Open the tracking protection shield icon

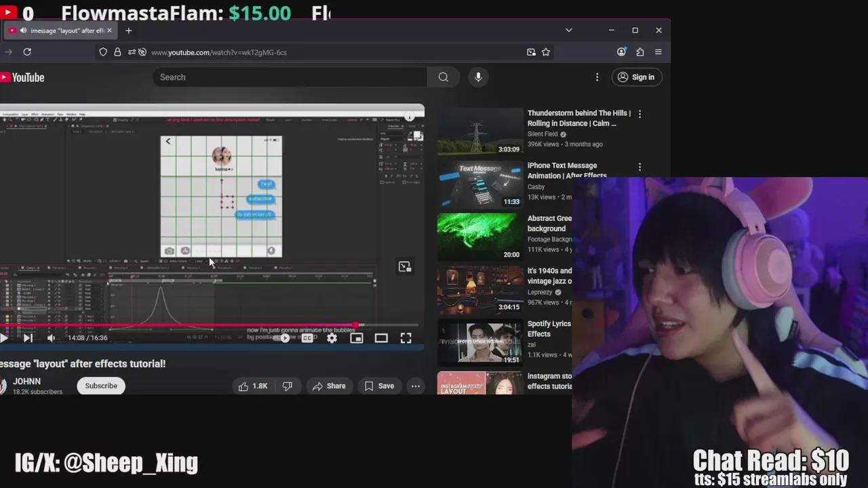[103, 52]
